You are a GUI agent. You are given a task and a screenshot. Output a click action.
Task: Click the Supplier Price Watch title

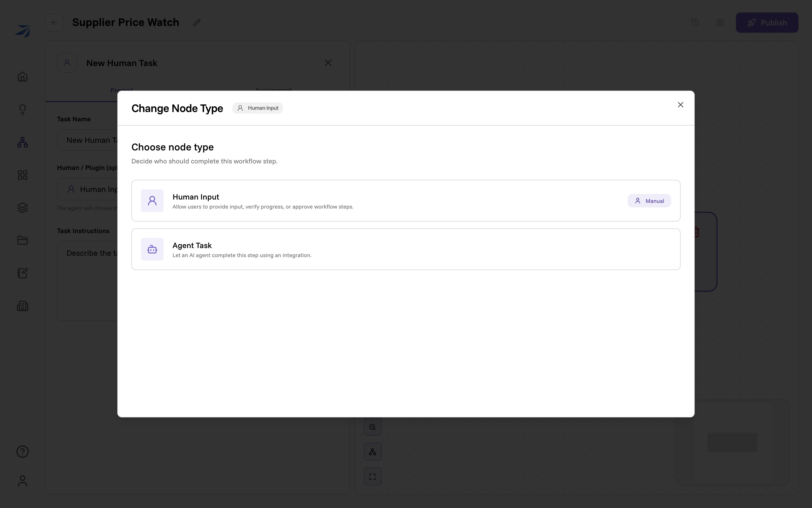click(125, 23)
